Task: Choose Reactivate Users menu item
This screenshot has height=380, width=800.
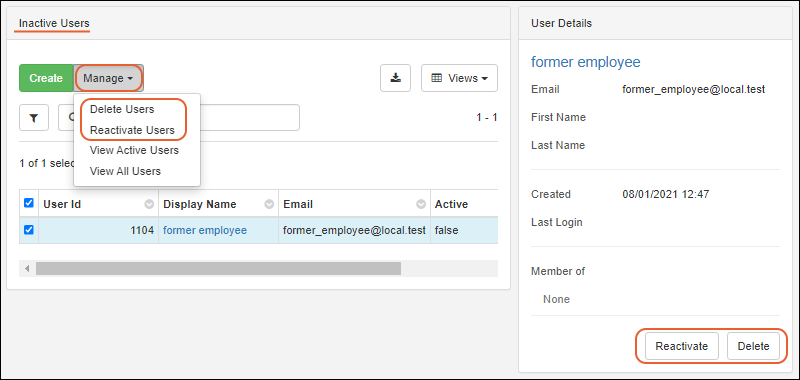Action: pyautogui.click(x=132, y=130)
